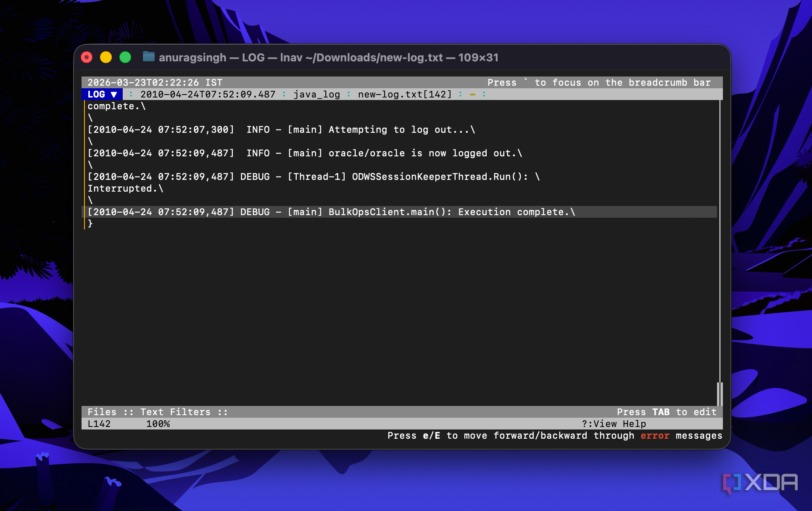
Task: Click the closing brace line
Action: point(90,224)
